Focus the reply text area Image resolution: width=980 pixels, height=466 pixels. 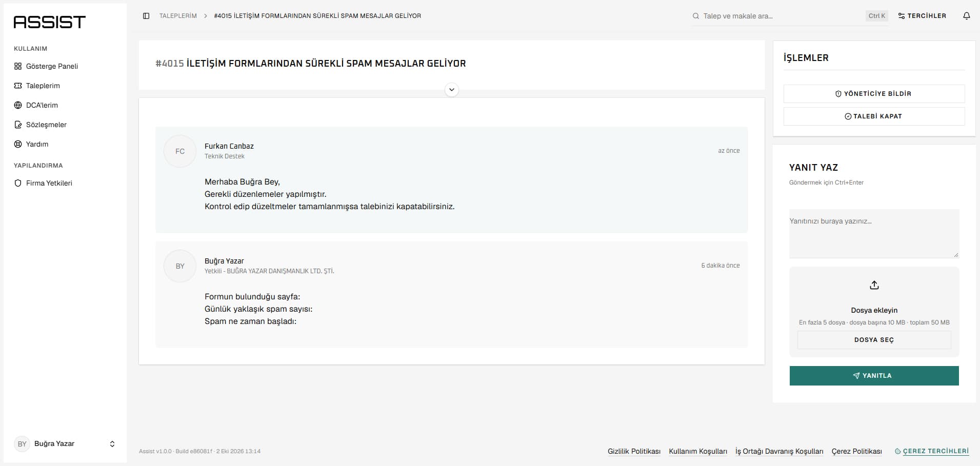coord(874,234)
